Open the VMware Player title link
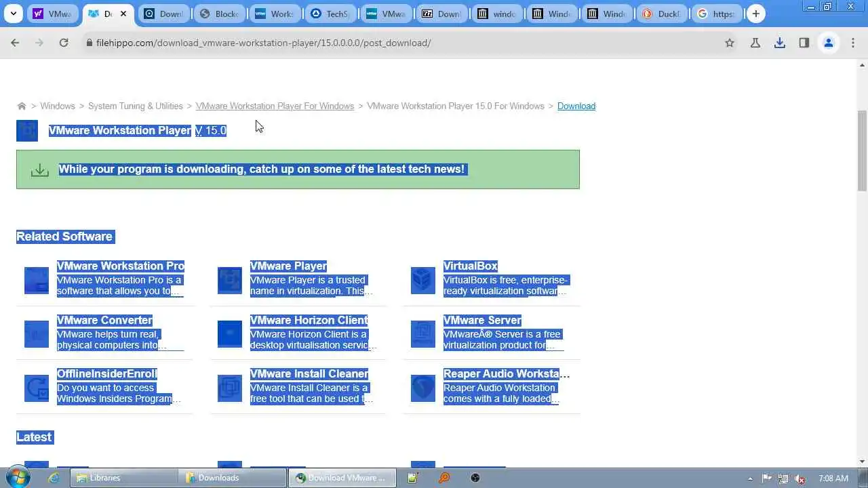The height and width of the screenshot is (488, 868). pos(288,266)
